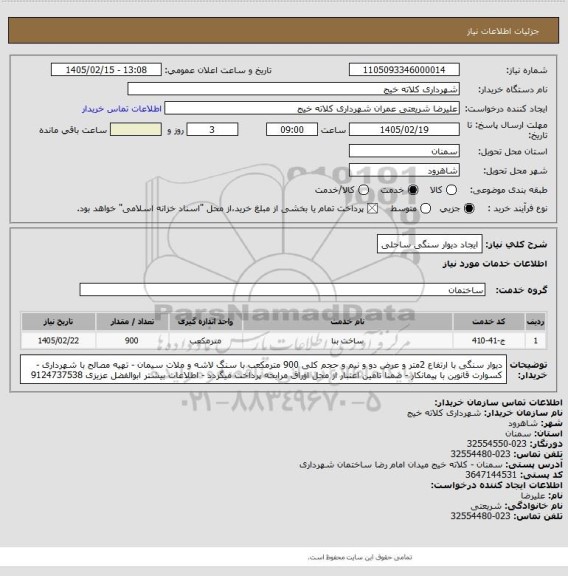Click the fax number 32554550-023
568x576 pixels.
coord(497,444)
